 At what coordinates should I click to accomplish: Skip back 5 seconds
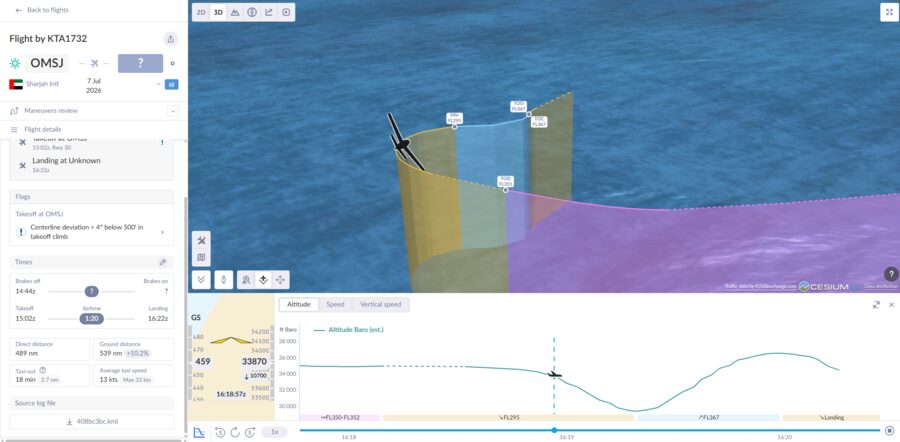pos(220,432)
